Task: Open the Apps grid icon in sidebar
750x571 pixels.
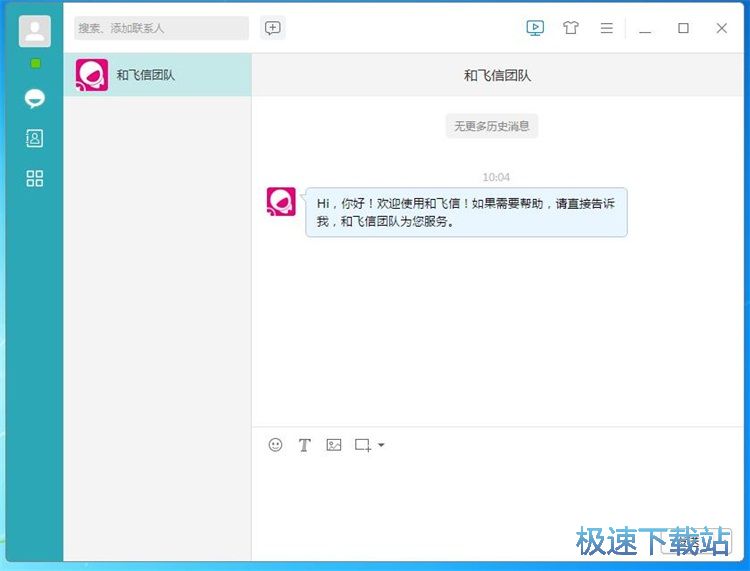Action: pyautogui.click(x=35, y=178)
